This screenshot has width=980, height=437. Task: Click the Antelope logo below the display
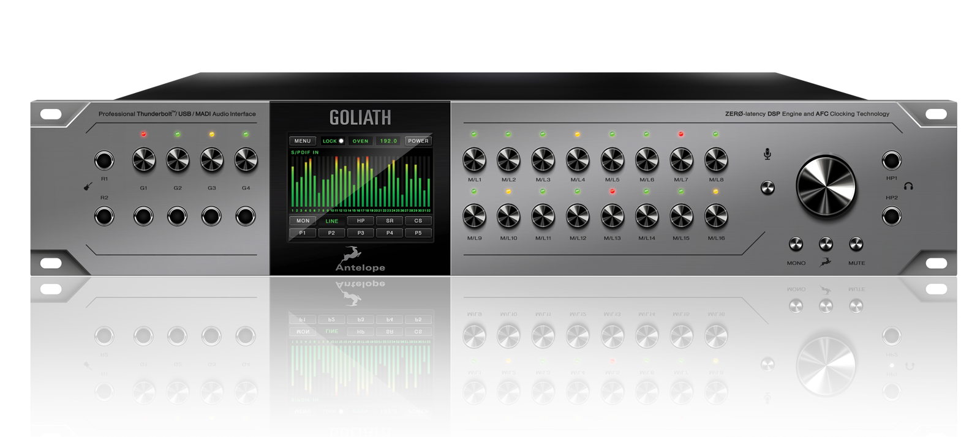pos(360,260)
